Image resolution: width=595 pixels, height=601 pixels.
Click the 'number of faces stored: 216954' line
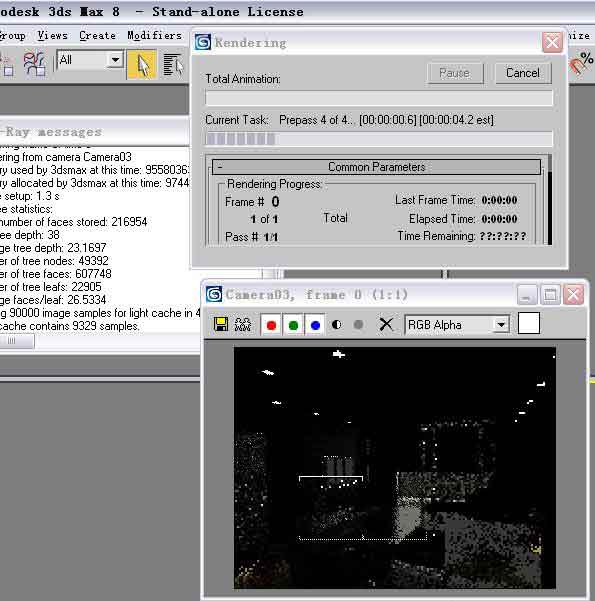coord(73,222)
